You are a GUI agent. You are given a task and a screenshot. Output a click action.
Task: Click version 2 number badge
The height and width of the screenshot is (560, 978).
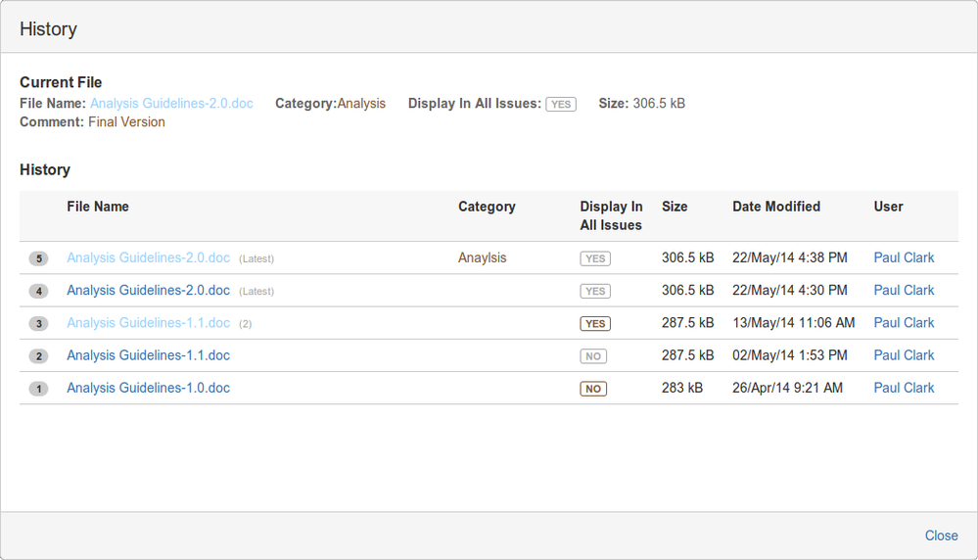(39, 356)
